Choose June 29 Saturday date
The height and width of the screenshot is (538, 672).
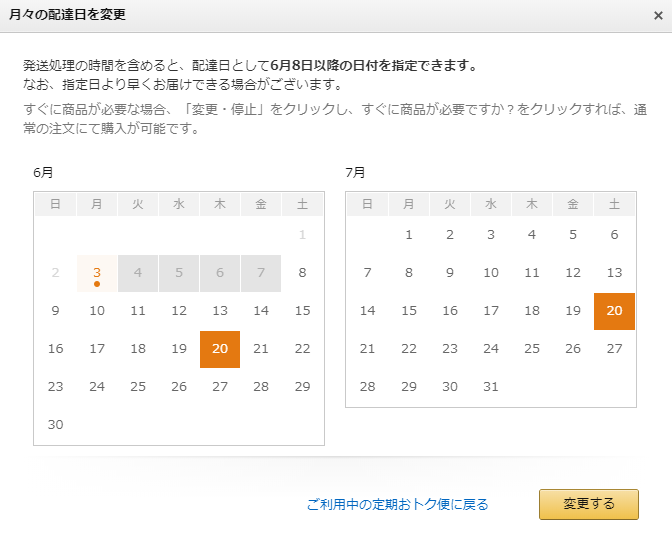[302, 387]
